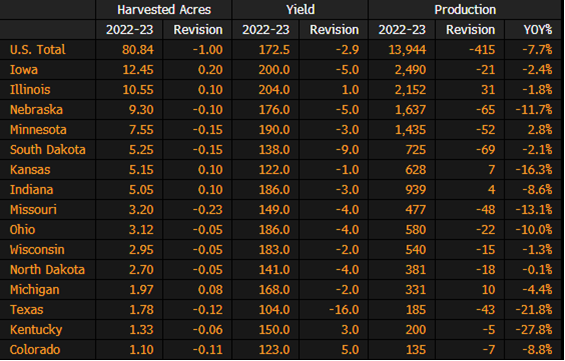Image resolution: width=565 pixels, height=361 pixels.
Task: Select the Colorado row label
Action: pyautogui.click(x=35, y=349)
